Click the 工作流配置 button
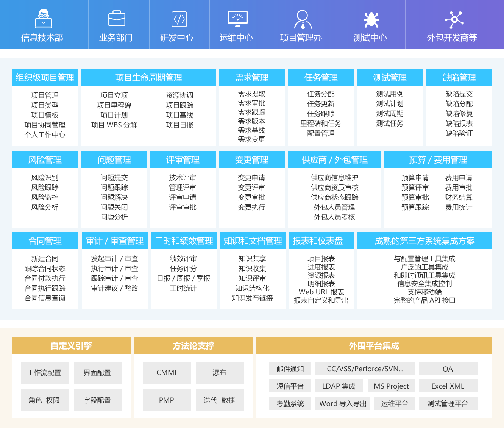Viewport: 504px width, 428px height. tap(45, 373)
